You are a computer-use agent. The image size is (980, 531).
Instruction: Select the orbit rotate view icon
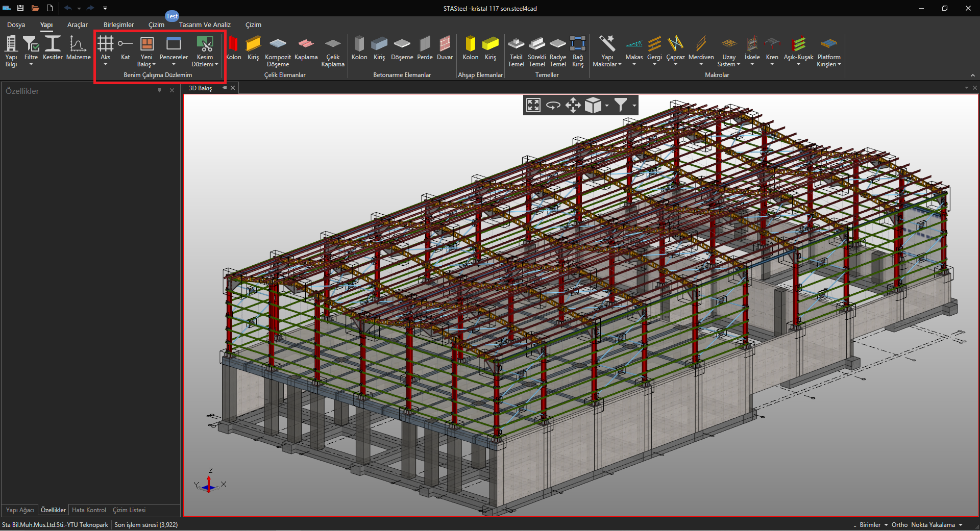(x=553, y=106)
